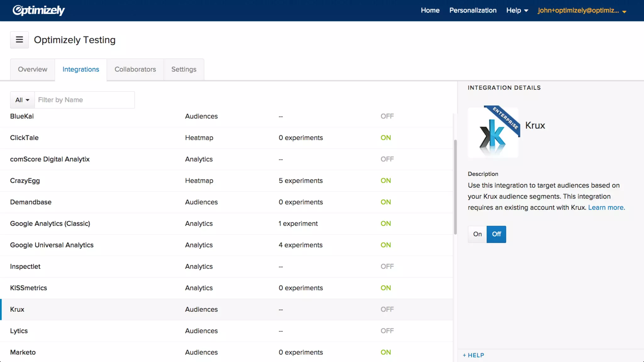Click the Audiences label for Demandbase

click(201, 202)
